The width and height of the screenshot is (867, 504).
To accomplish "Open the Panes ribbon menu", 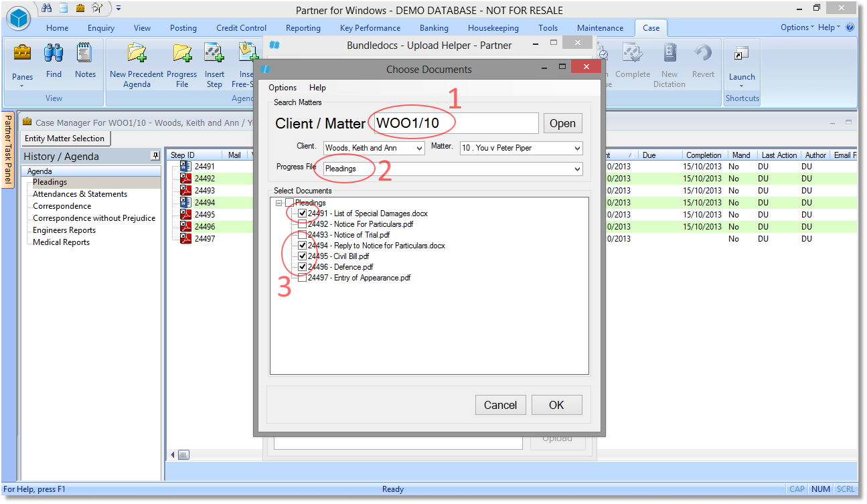I will 22,65.
